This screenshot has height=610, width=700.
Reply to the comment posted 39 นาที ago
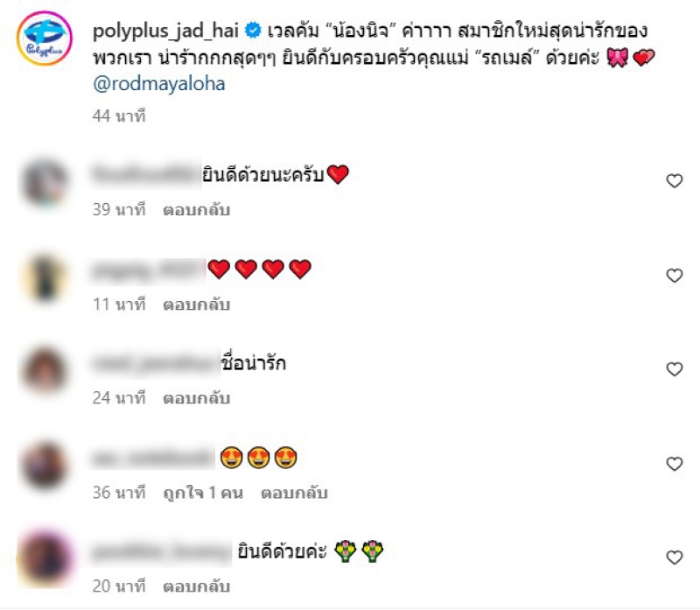[196, 210]
